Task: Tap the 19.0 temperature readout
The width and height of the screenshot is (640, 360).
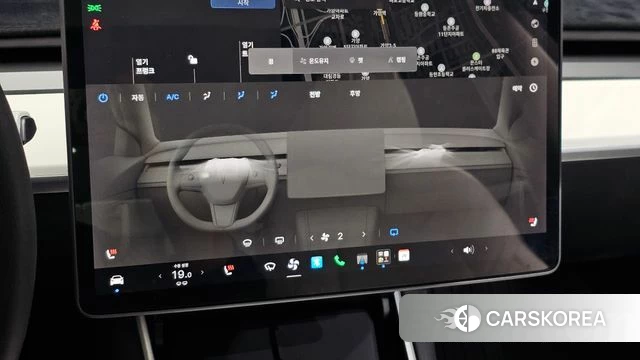Action: [181, 275]
